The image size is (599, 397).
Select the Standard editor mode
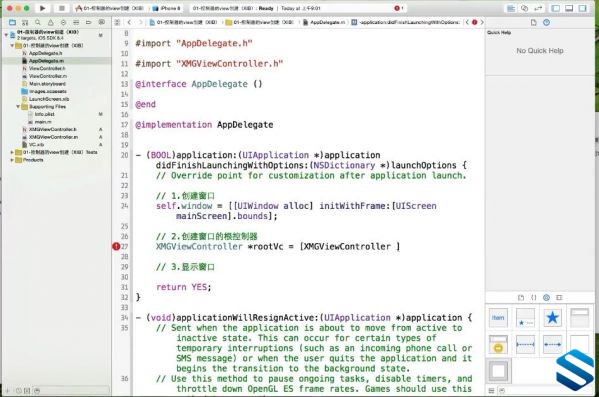point(510,8)
